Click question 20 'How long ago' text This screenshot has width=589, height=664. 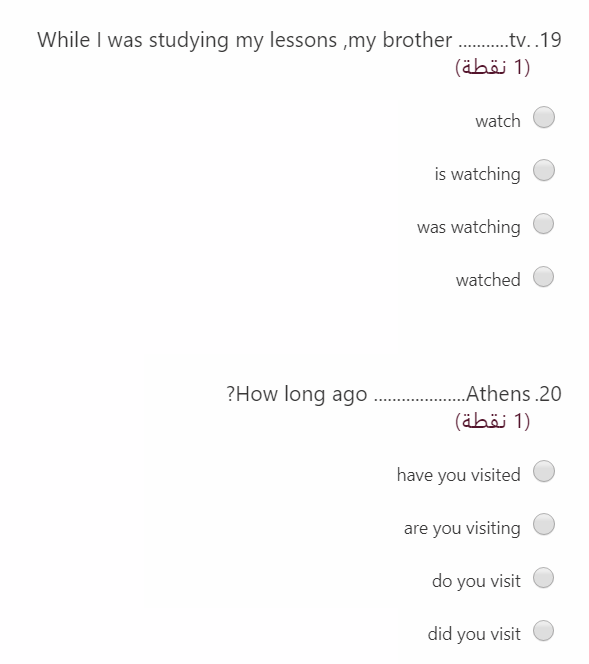394,394
